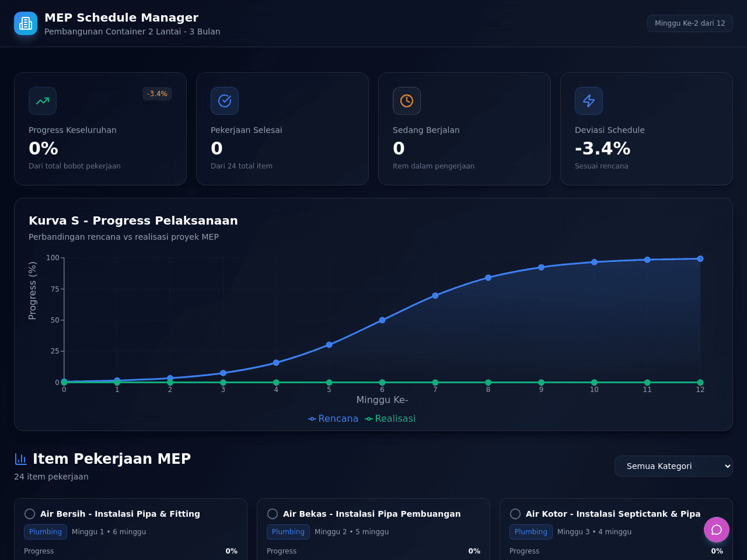Click 'Item Pekerjaan MEP' section heading
The image size is (747, 560).
point(112,459)
